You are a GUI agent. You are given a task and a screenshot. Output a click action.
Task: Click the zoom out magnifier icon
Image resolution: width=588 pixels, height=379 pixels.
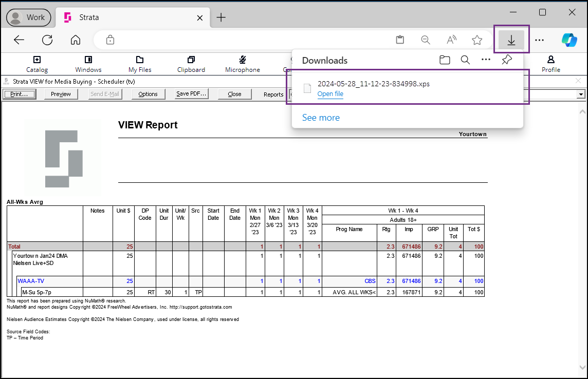point(425,40)
